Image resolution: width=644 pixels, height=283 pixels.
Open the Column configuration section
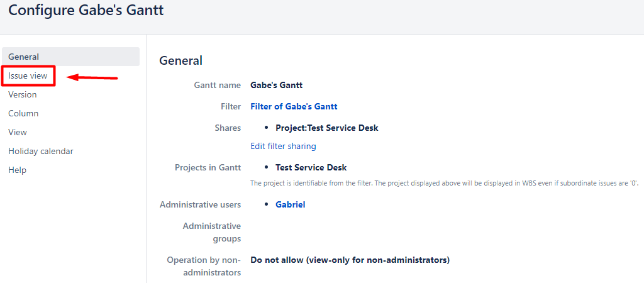point(23,113)
